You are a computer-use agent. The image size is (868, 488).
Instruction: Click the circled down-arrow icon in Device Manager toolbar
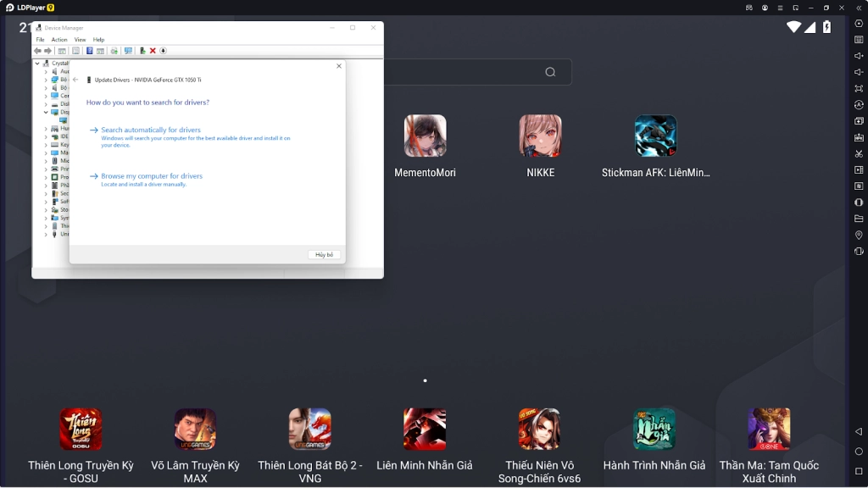click(164, 51)
